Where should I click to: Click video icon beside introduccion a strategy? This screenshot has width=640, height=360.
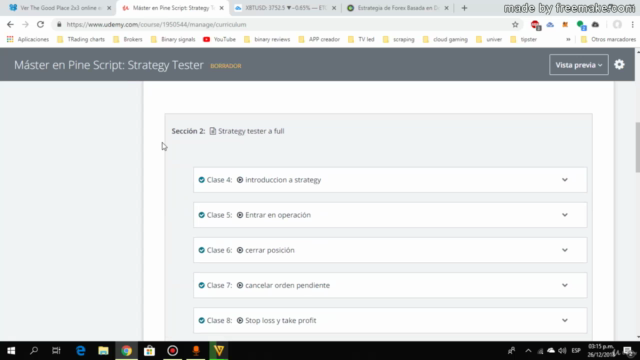point(240,180)
